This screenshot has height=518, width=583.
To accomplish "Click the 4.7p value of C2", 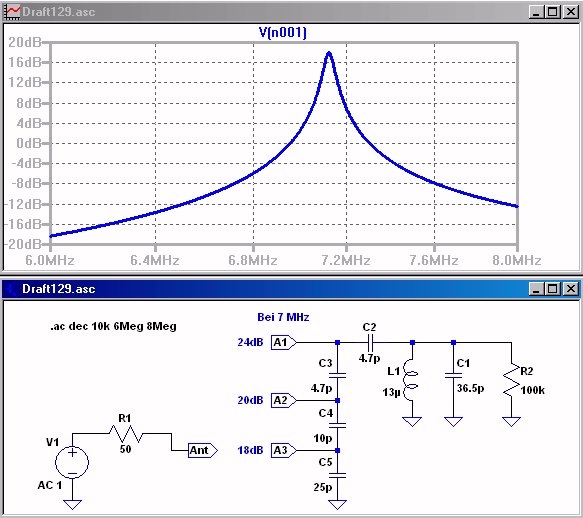I will [369, 358].
